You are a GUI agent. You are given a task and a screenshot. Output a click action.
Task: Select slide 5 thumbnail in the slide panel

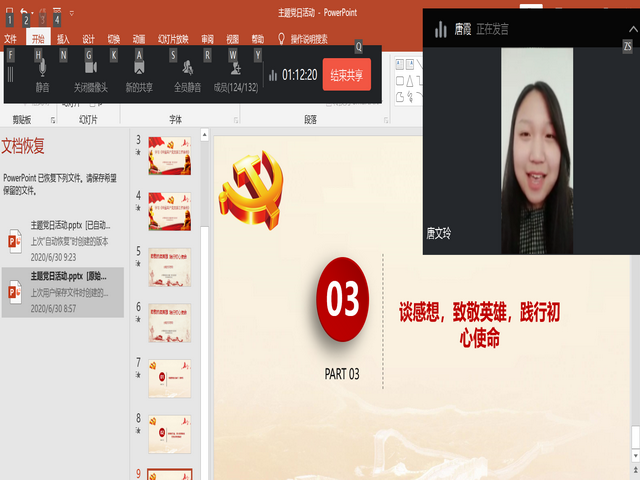[x=169, y=267]
